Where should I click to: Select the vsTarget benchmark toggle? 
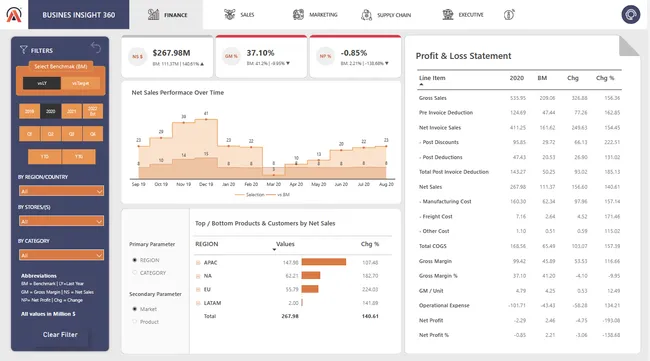(x=80, y=83)
